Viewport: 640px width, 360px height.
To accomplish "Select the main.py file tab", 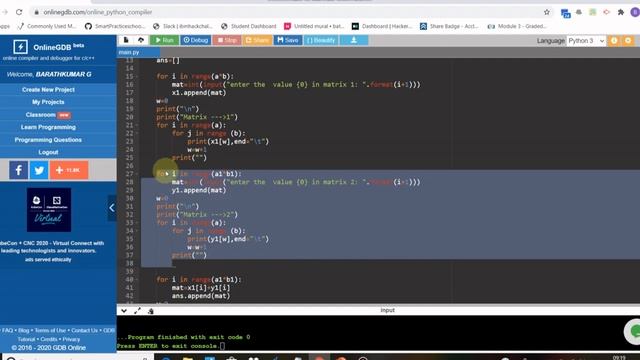I will click(x=129, y=52).
